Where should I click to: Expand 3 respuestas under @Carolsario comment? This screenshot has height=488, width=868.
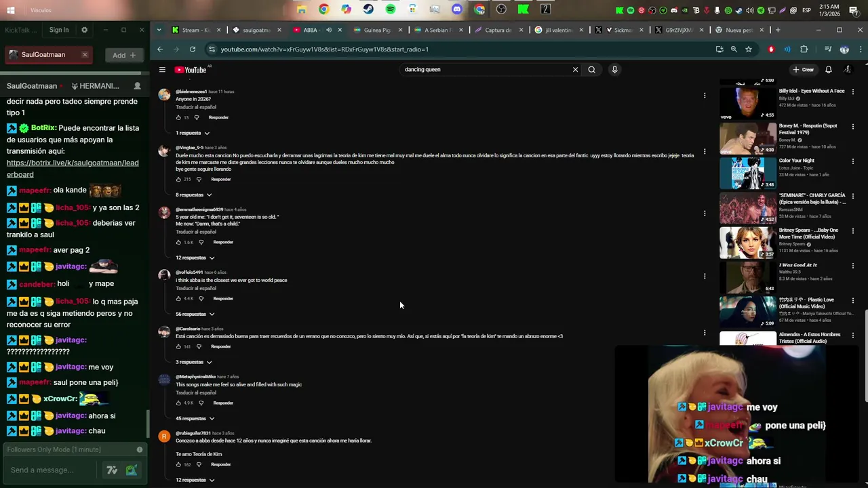(x=194, y=362)
